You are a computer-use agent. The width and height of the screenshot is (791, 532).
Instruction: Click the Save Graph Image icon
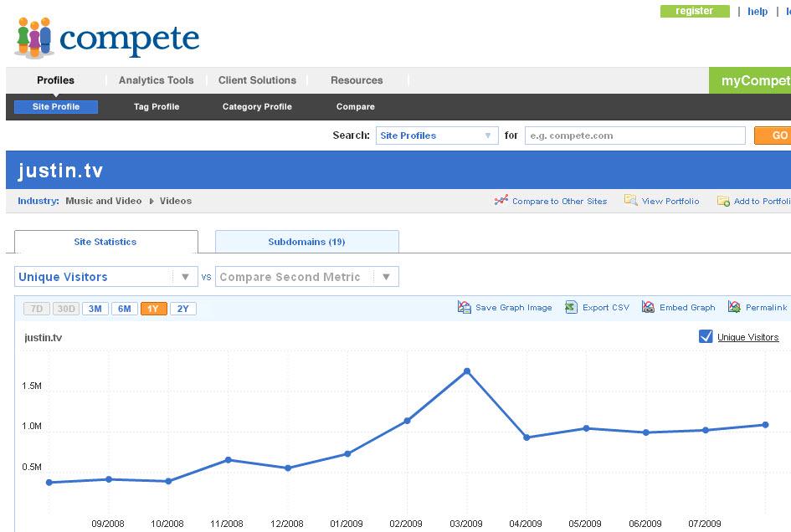(465, 308)
